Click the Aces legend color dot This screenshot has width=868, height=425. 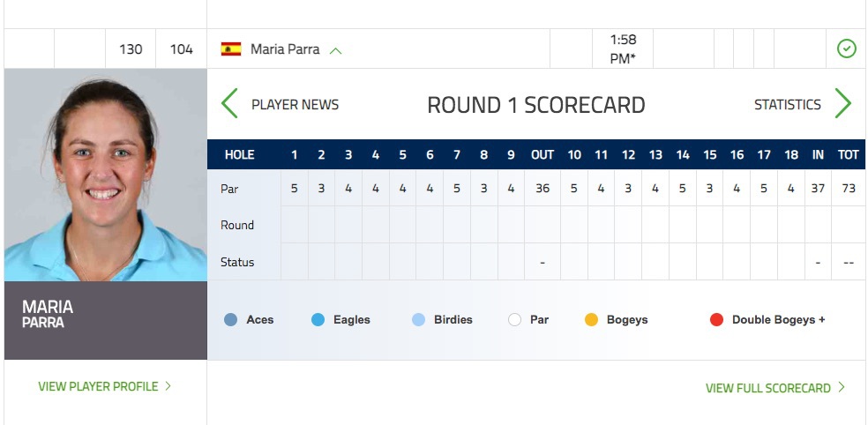pos(231,320)
